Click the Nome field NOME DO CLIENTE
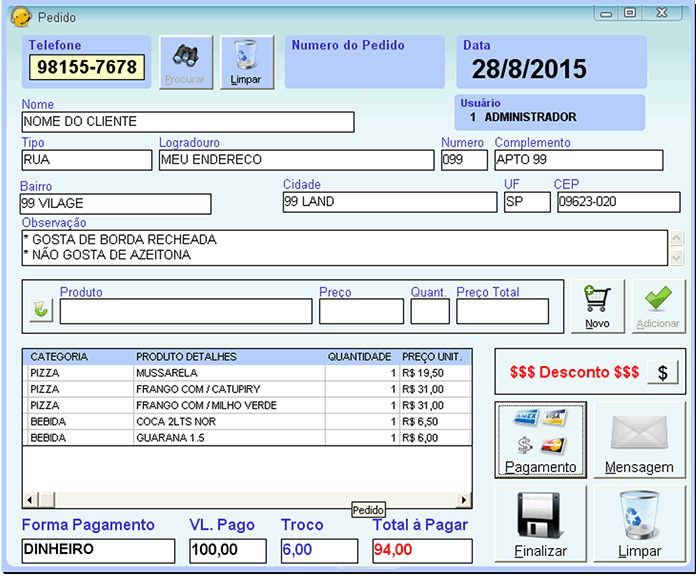The width and height of the screenshot is (700, 578). (188, 122)
